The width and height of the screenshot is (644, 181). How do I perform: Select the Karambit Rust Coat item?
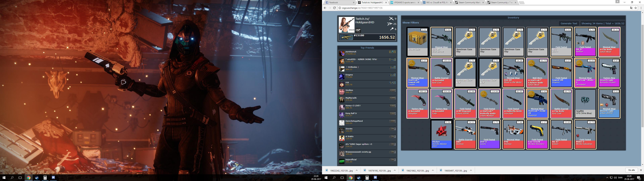(441, 73)
